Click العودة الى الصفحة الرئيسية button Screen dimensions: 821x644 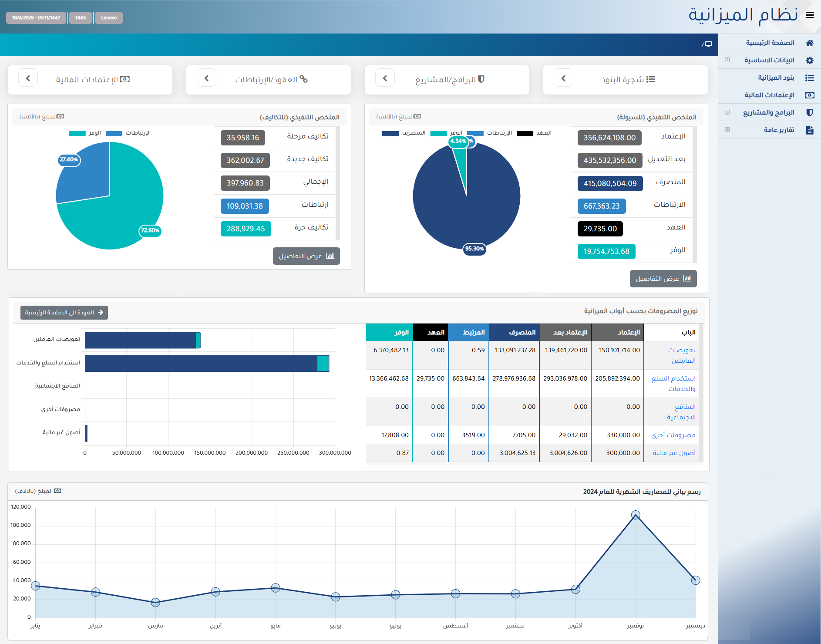[64, 313]
